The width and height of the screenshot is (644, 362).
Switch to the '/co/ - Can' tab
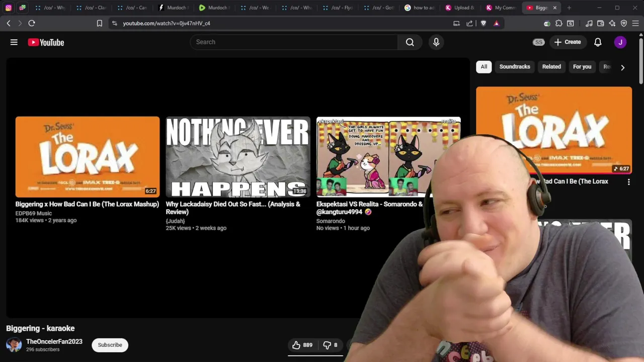coord(133,8)
